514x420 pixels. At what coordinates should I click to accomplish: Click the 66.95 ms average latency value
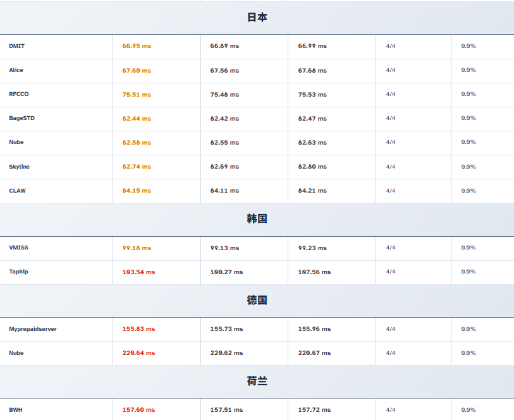pyautogui.click(x=137, y=46)
